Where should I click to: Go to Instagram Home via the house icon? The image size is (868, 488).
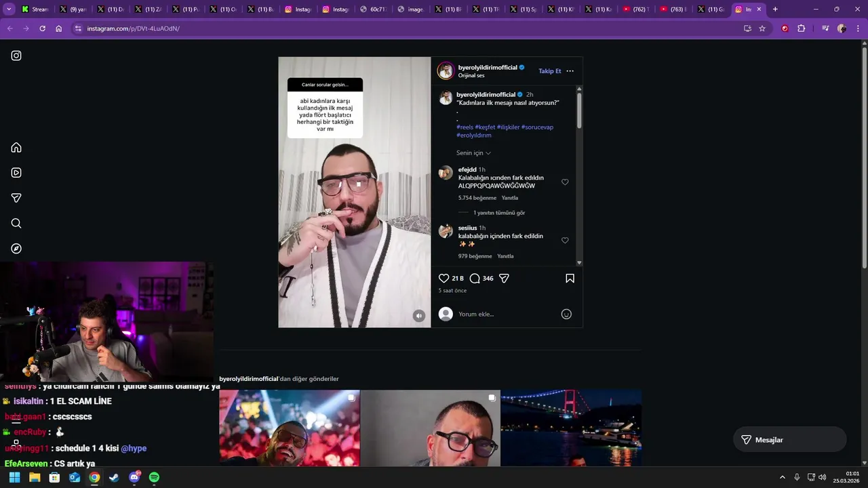(16, 148)
